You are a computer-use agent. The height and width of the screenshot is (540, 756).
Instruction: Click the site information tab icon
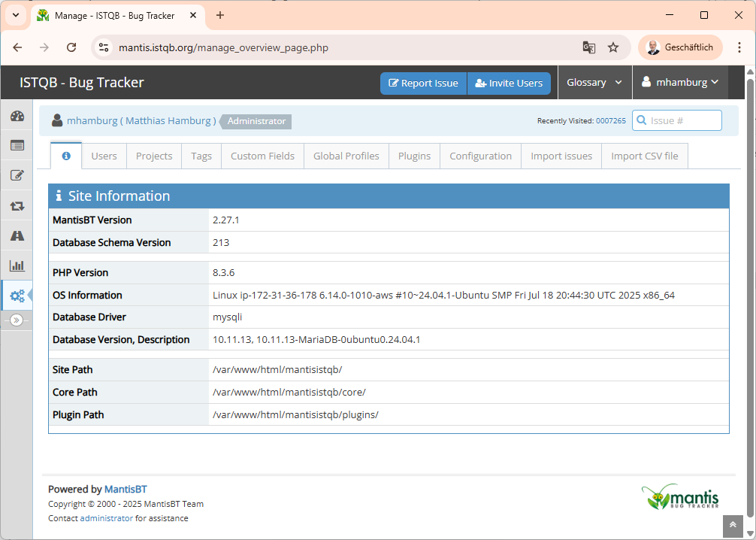(66, 156)
